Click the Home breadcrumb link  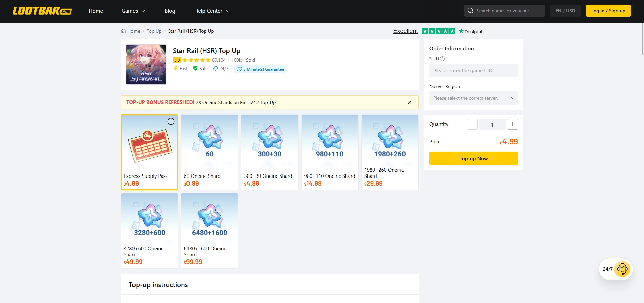134,31
